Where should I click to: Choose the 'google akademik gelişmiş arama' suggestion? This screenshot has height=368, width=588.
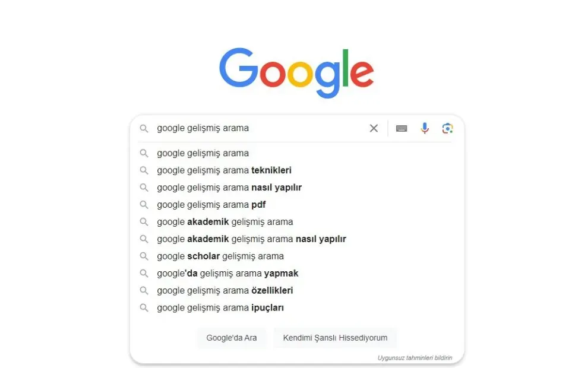(225, 222)
